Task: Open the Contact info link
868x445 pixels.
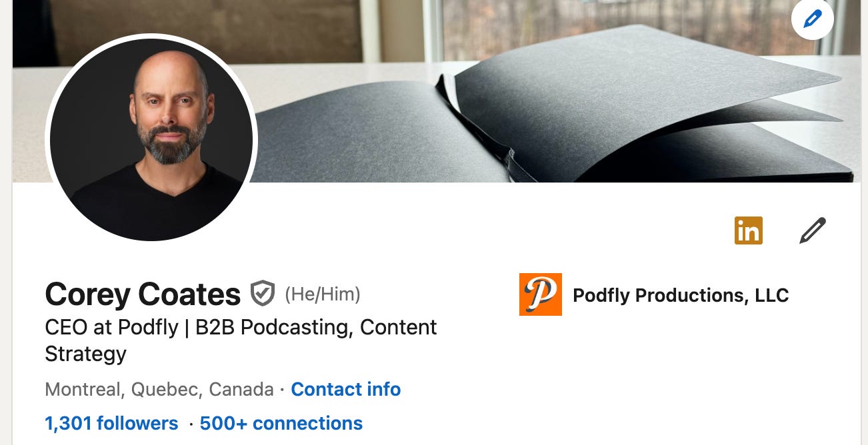Action: (x=346, y=389)
